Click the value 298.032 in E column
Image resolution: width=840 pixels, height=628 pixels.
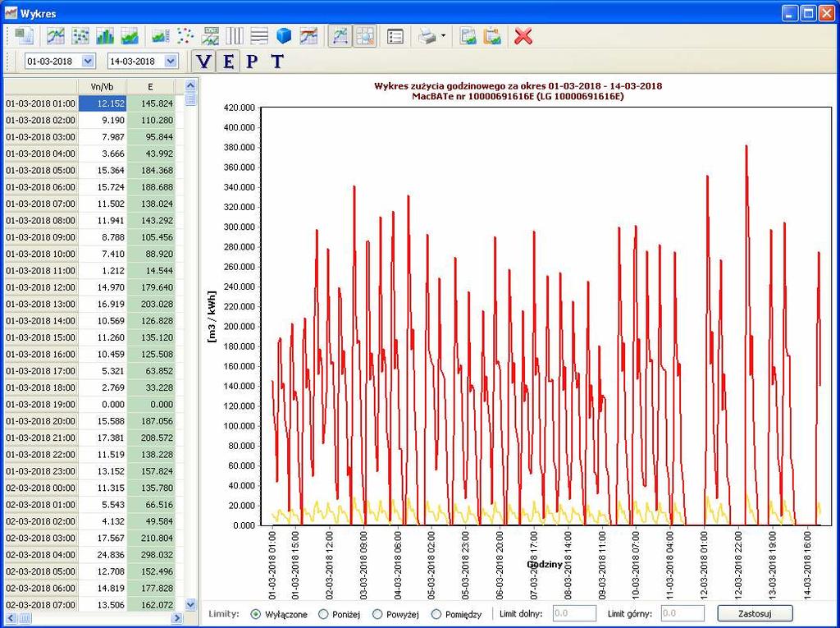151,554
